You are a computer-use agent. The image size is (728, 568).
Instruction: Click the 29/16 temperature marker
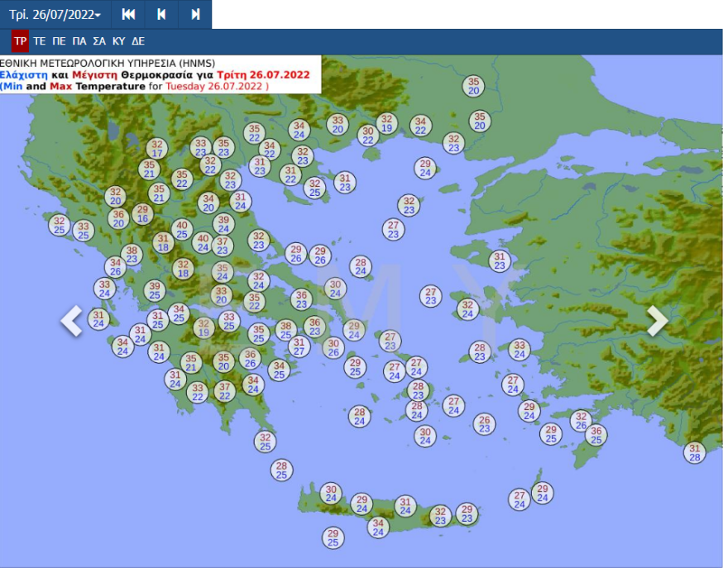coord(143,214)
